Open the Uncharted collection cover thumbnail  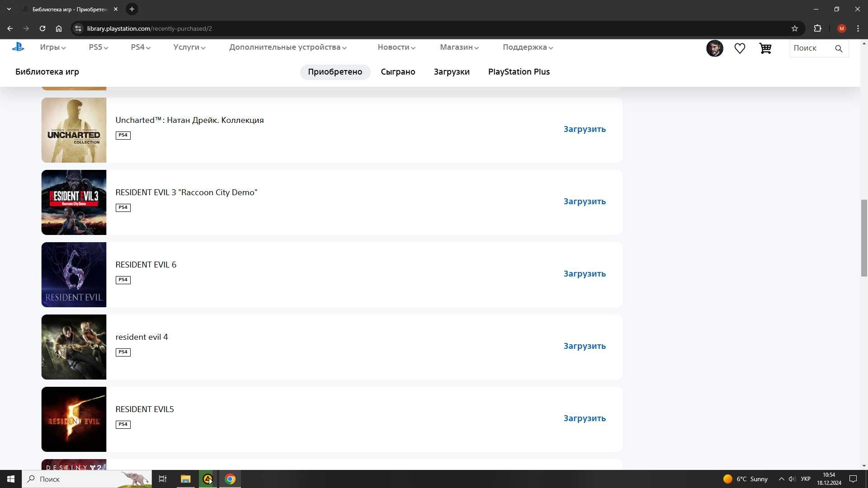[74, 130]
